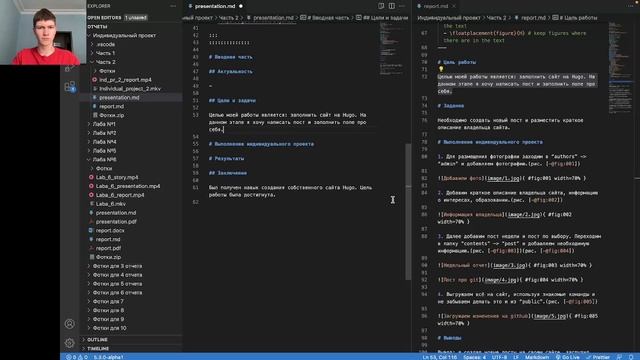Open more actions for the left editor group

(x=402, y=6)
